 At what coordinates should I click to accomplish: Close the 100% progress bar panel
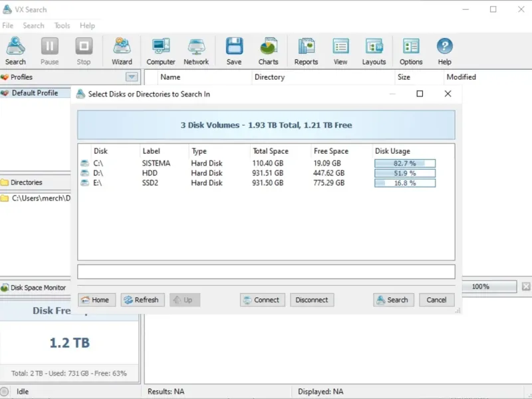coord(526,287)
